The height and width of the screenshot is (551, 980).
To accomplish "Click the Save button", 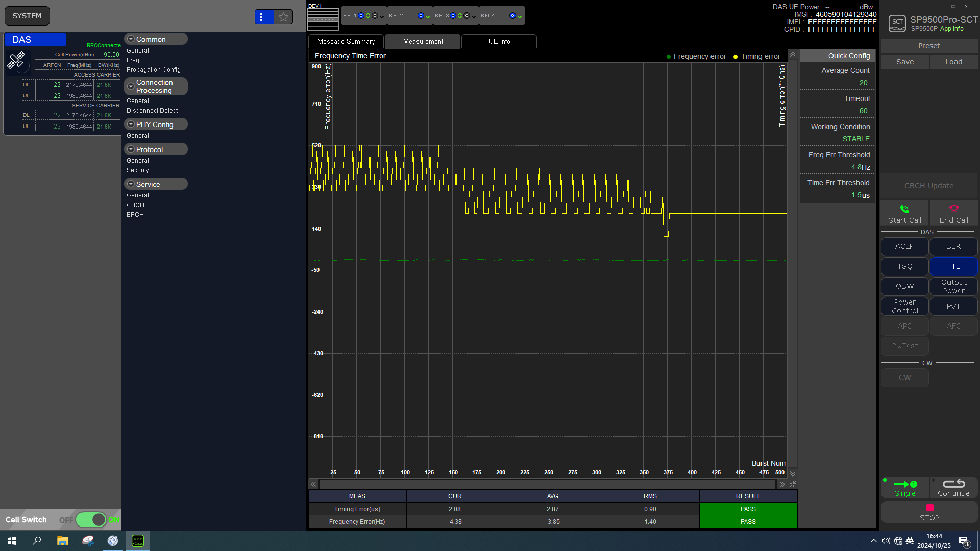I will [x=905, y=62].
